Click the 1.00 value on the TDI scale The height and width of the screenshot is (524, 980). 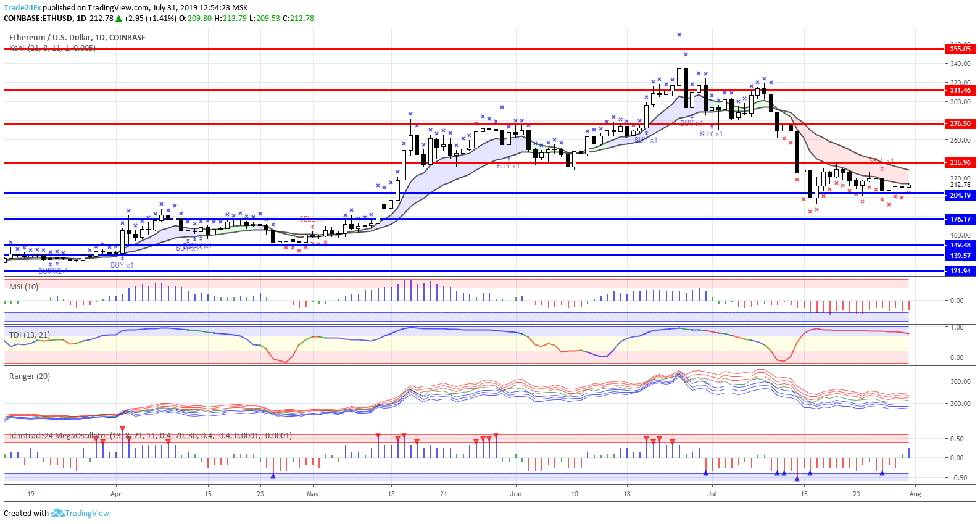(957, 327)
